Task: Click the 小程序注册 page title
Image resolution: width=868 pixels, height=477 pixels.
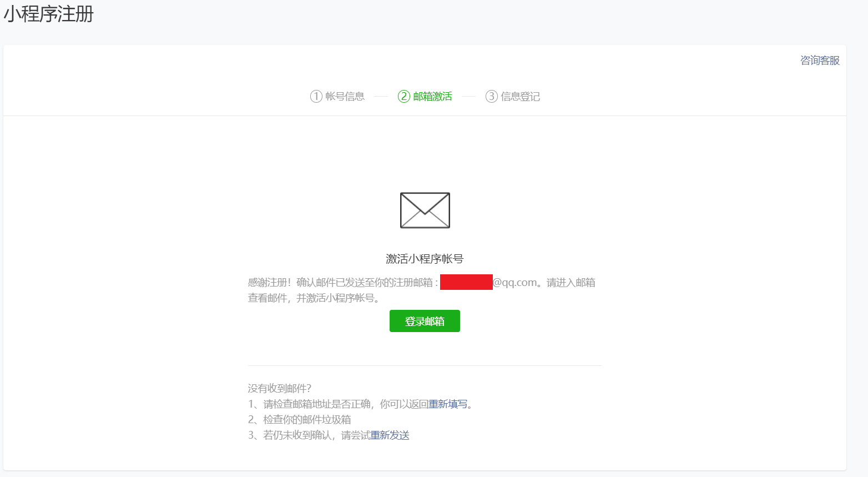Action: [49, 14]
